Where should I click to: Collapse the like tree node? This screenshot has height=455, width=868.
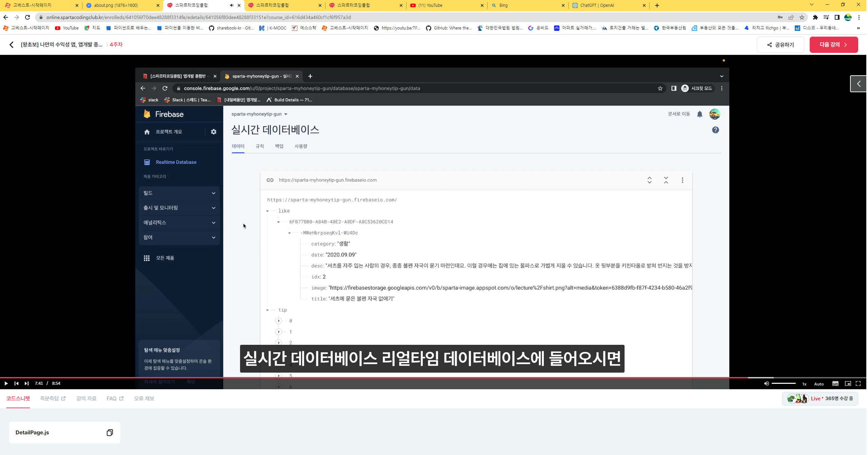(x=268, y=212)
